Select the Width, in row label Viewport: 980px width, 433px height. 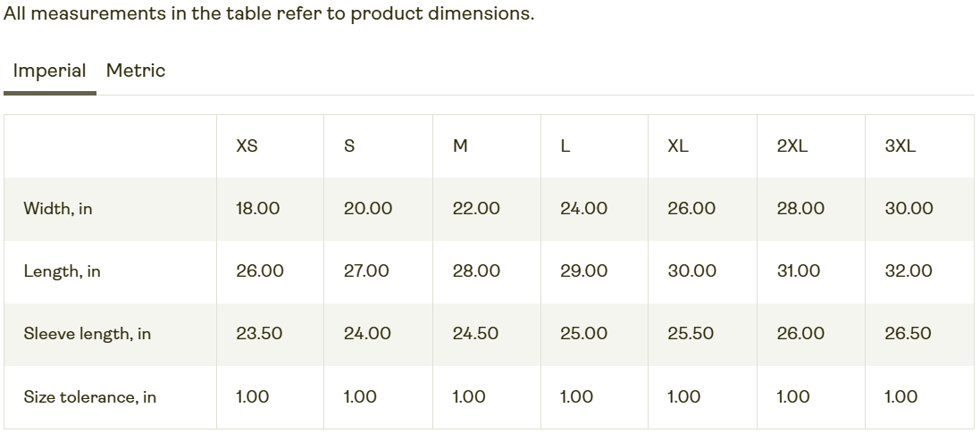(58, 209)
